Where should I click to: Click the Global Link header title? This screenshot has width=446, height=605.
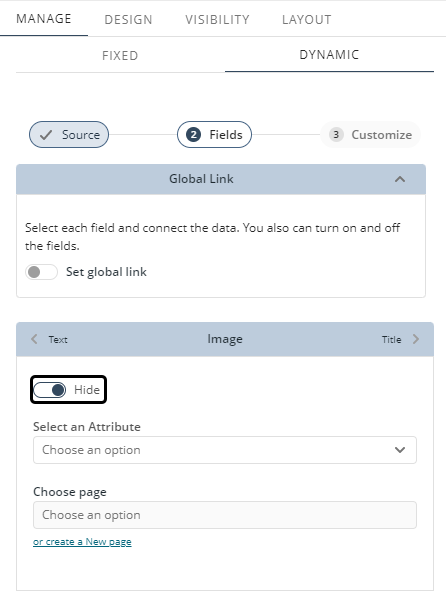(201, 179)
